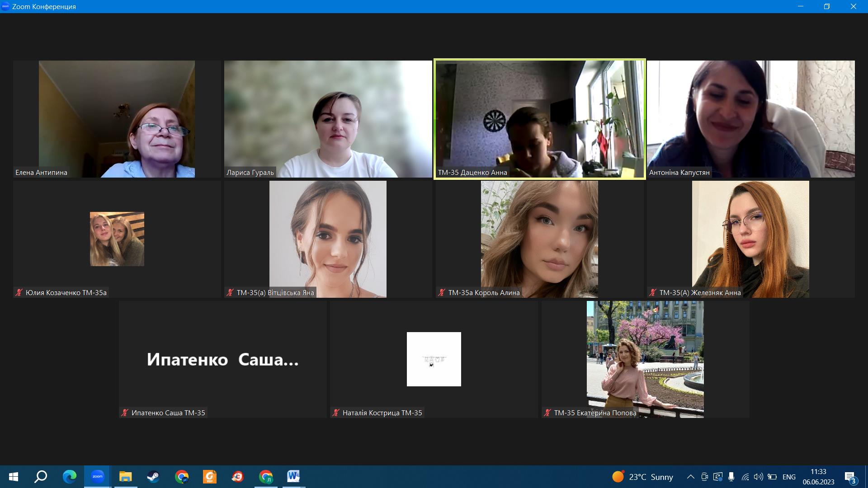Restore down the Zoom window
Screen dimensions: 868x488
click(827, 6)
